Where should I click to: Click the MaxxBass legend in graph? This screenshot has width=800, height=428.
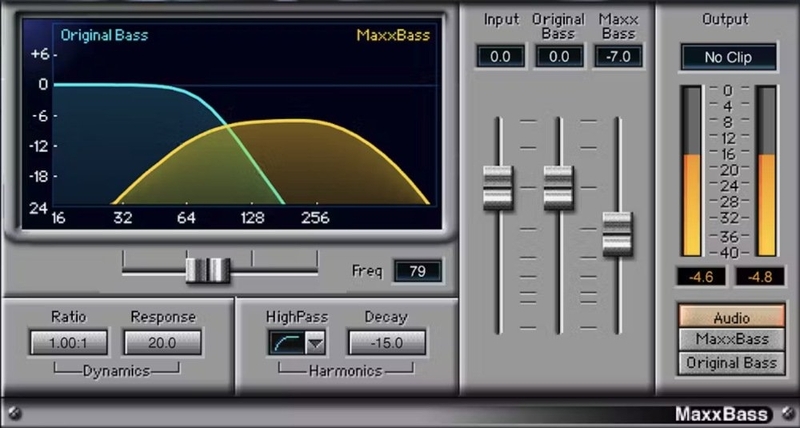(393, 35)
